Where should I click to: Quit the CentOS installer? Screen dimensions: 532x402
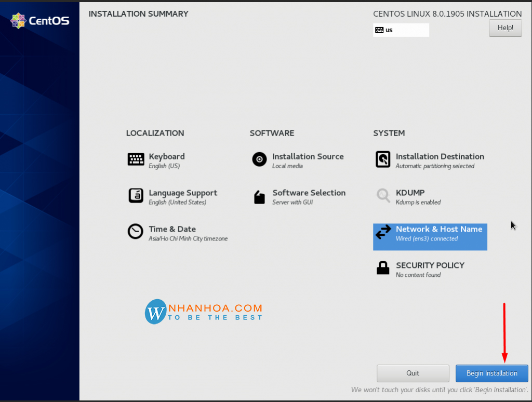[413, 373]
